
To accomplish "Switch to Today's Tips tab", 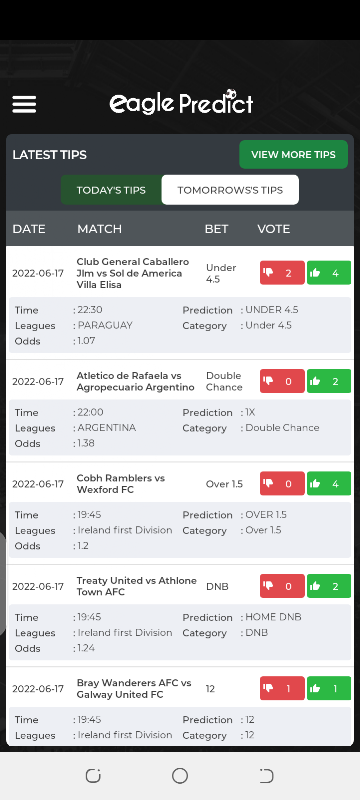I will [111, 190].
